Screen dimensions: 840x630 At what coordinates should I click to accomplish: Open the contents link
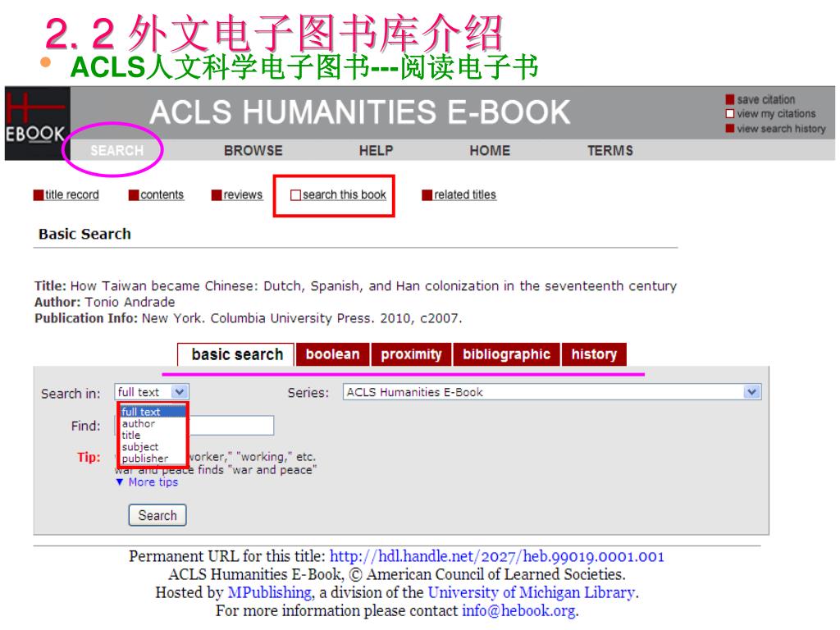tap(162, 195)
